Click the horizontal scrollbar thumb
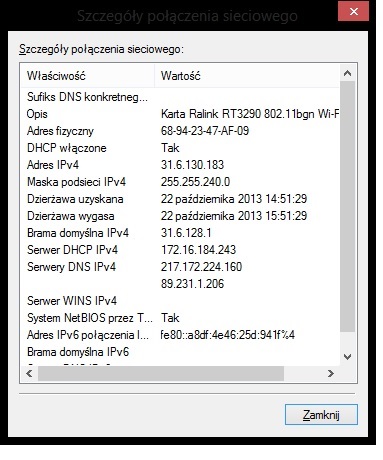Image resolution: width=383 pixels, height=460 pixels. [161, 373]
